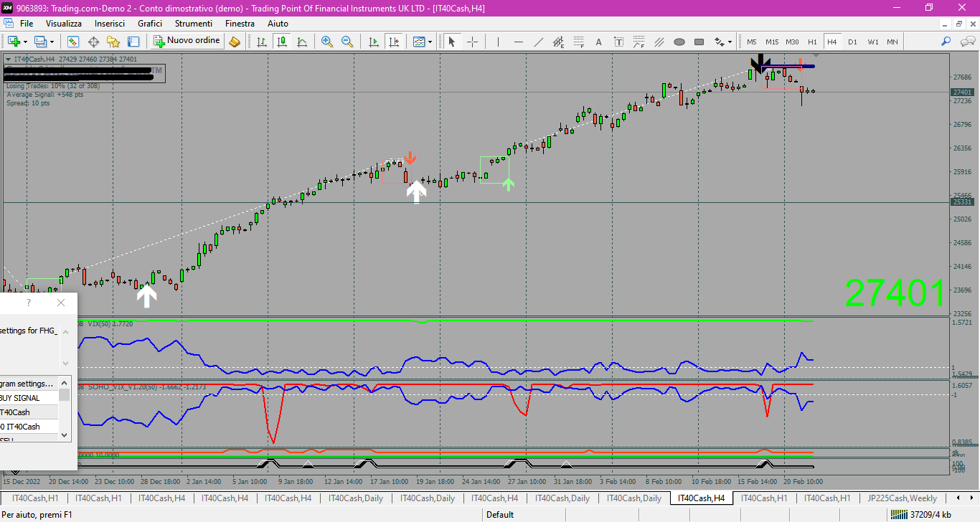Switch to the M15 timeframe

(x=772, y=42)
